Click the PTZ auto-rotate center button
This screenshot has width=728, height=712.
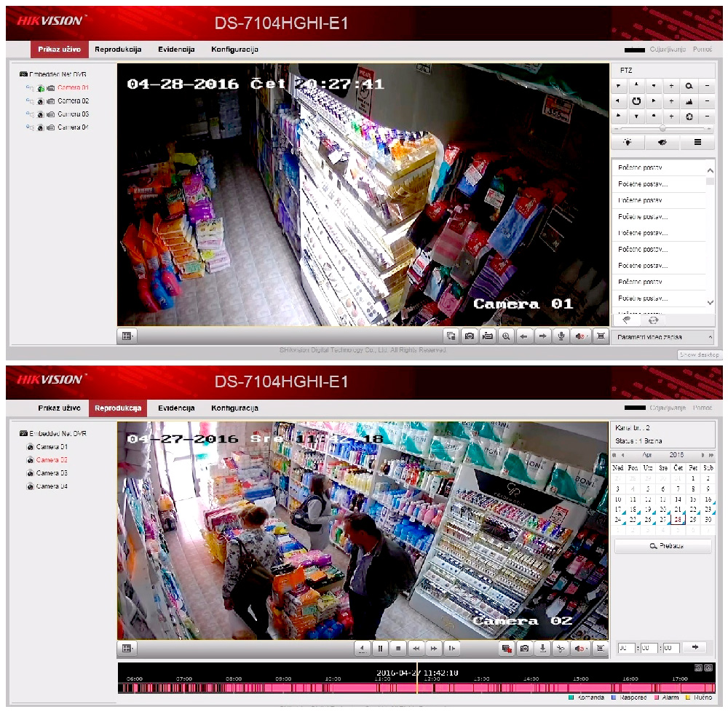coord(636,101)
